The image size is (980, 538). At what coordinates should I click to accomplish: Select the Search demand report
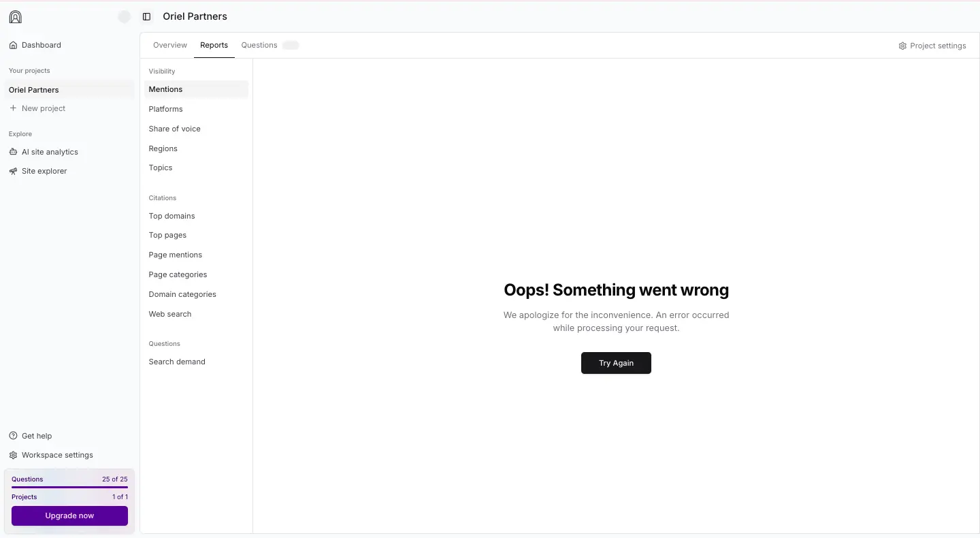pos(177,362)
